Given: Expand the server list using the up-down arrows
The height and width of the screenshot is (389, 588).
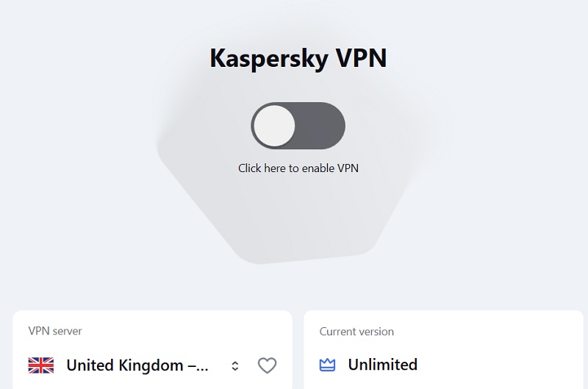Looking at the screenshot, I should tap(235, 365).
